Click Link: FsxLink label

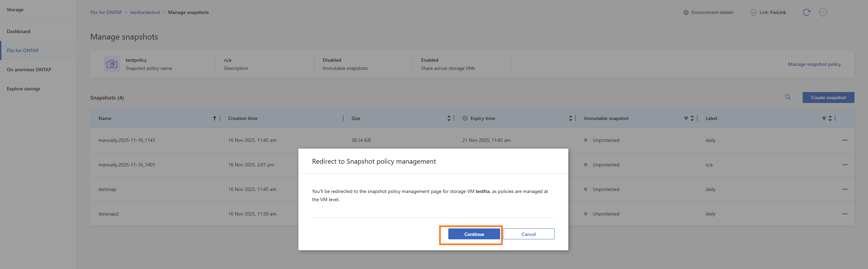[x=772, y=12]
